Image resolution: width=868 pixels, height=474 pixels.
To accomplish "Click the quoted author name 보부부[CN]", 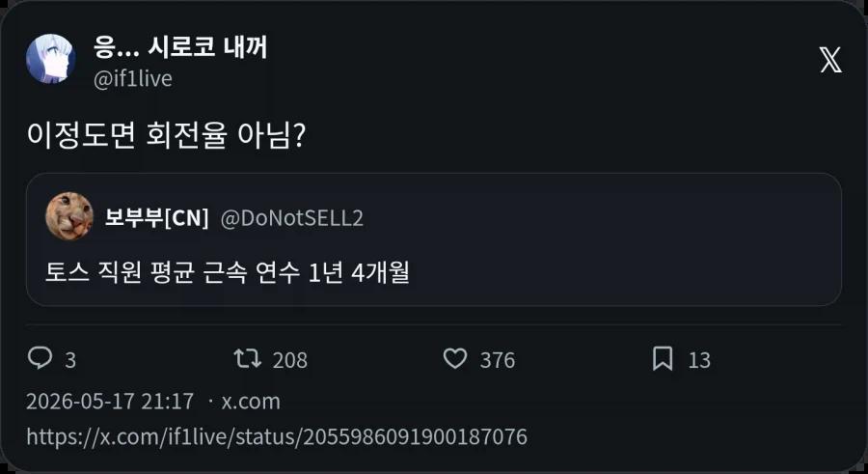I will (156, 217).
